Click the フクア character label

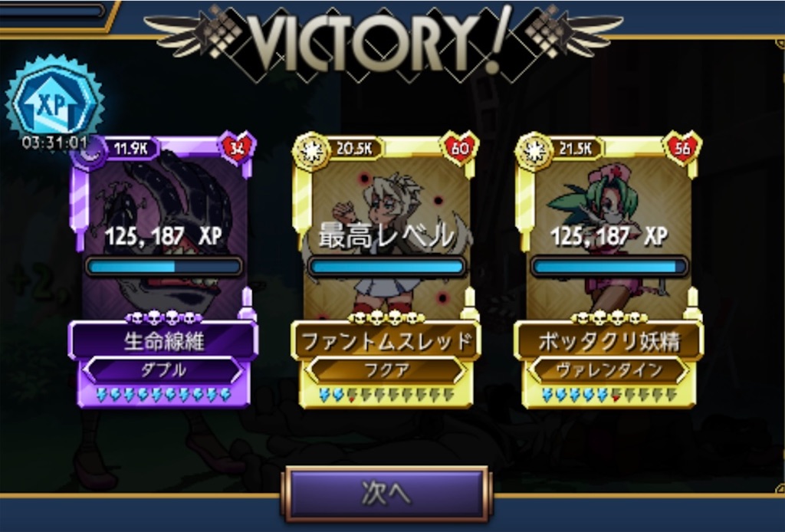click(x=386, y=370)
